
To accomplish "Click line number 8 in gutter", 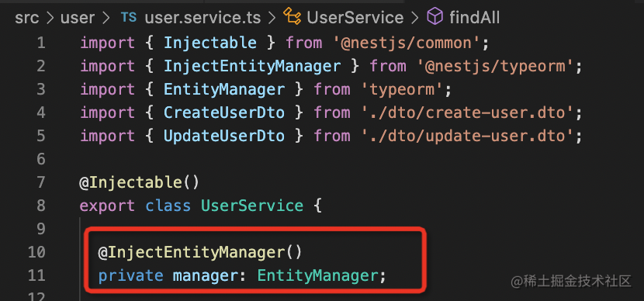I will pos(41,206).
